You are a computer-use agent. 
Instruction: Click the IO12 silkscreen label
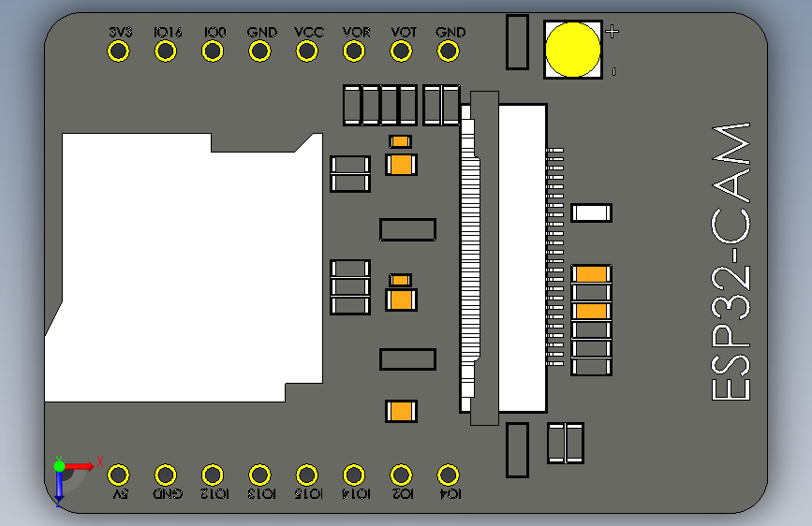tap(214, 494)
